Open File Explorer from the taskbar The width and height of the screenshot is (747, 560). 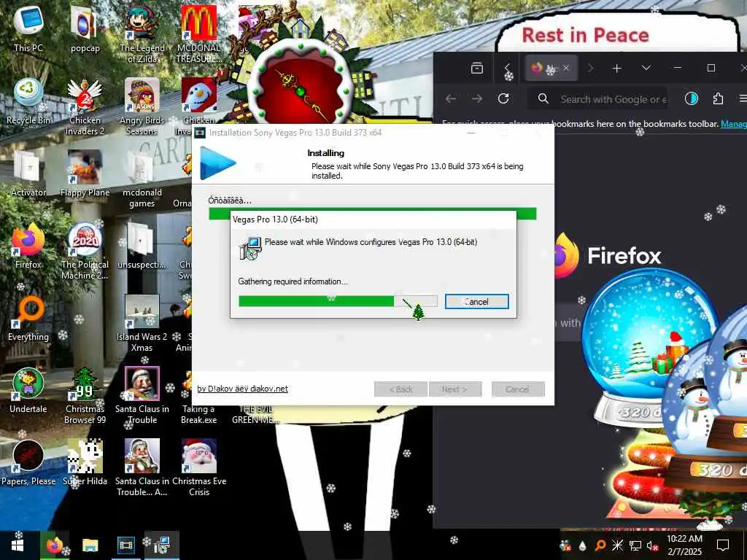[x=90, y=545]
